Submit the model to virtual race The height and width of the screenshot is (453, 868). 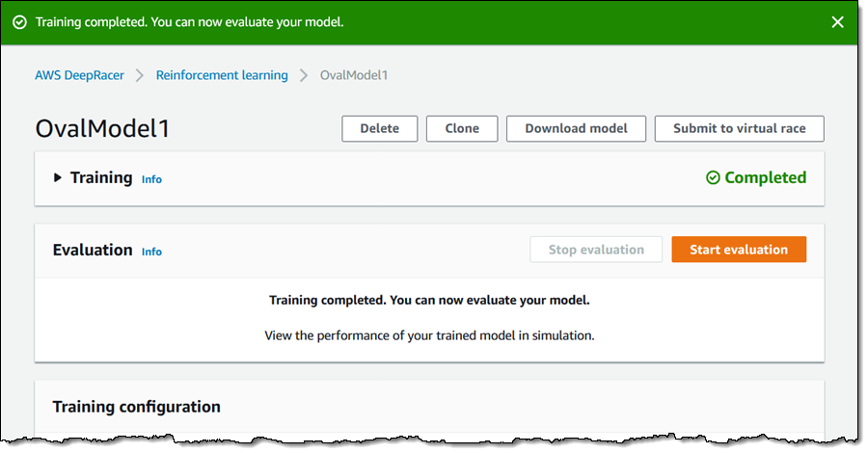point(739,128)
